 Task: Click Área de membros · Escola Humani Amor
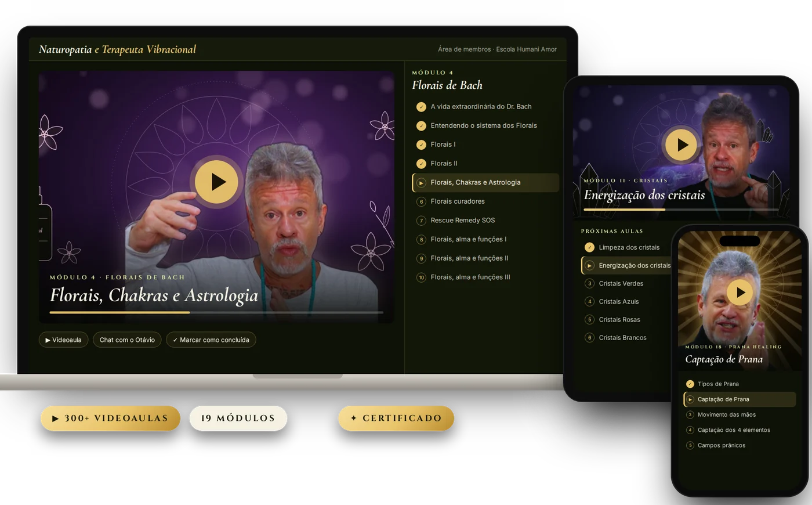(497, 49)
